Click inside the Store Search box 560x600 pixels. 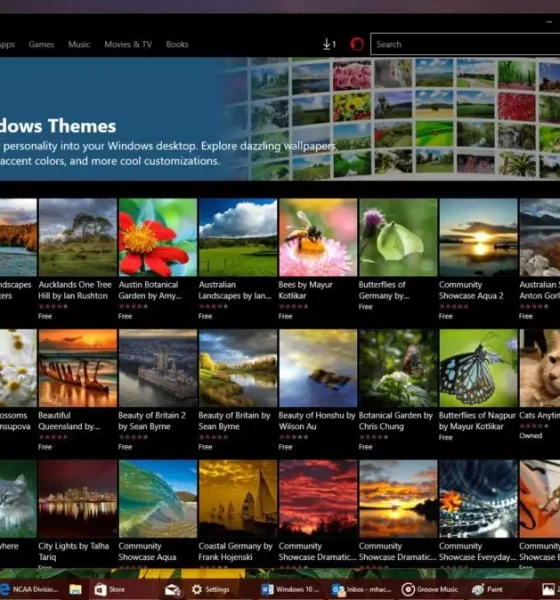[465, 44]
